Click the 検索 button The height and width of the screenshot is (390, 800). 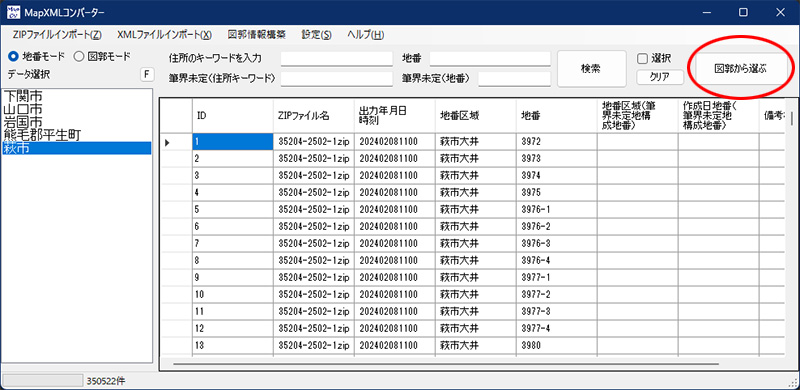coord(591,68)
